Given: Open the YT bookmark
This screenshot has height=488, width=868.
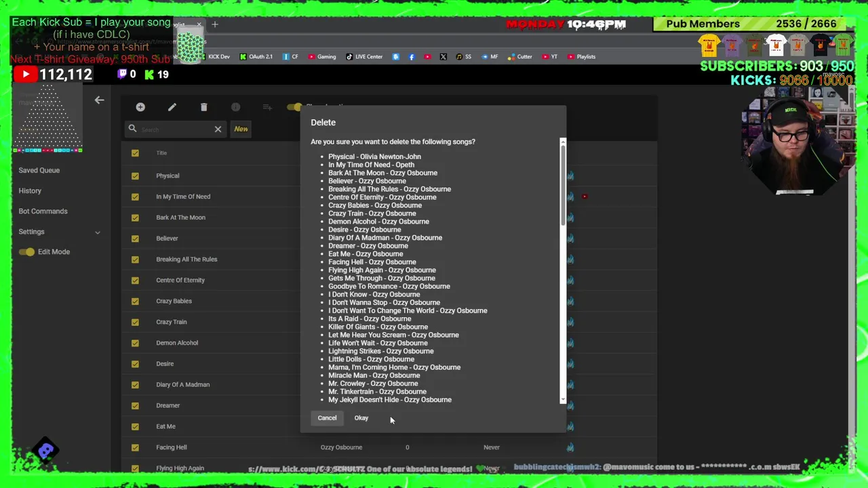Looking at the screenshot, I should click(x=550, y=57).
